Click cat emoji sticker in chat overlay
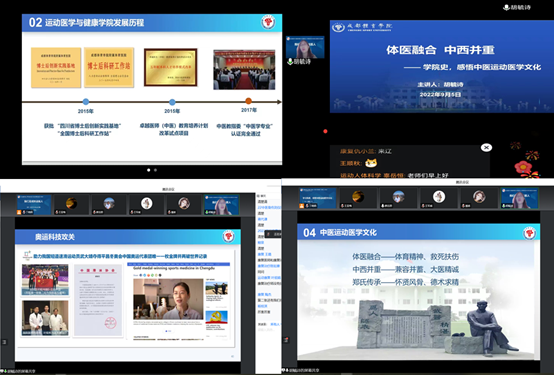 [371, 163]
